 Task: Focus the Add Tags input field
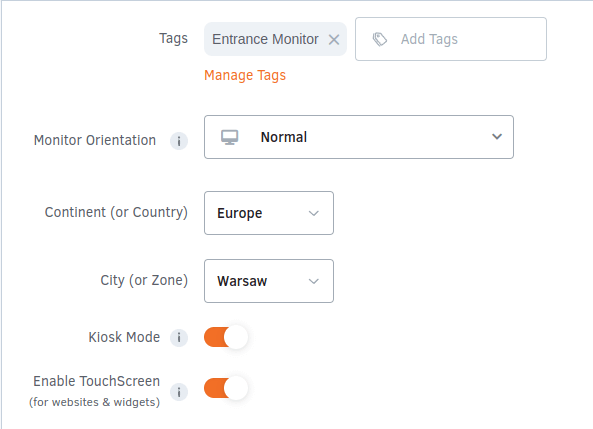tap(451, 39)
